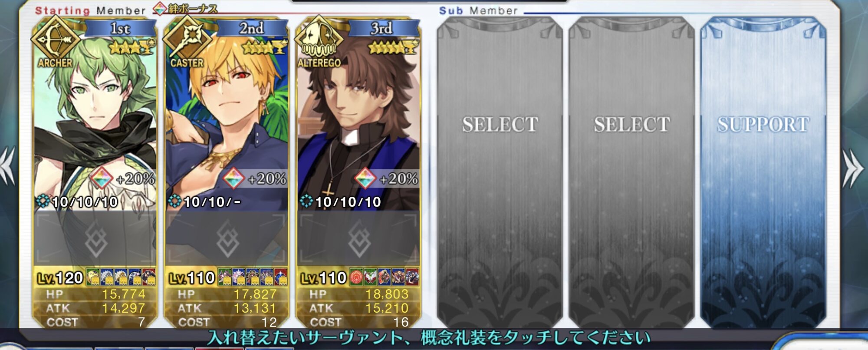Choose the empty Craft Essence slot under Alterego
Screen dimensions: 868x350
click(359, 238)
